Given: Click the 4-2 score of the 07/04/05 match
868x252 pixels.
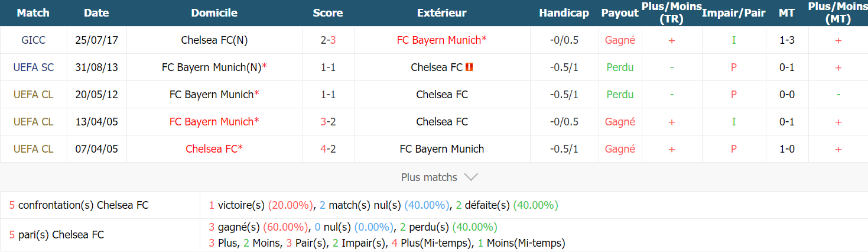Looking at the screenshot, I should (328, 149).
